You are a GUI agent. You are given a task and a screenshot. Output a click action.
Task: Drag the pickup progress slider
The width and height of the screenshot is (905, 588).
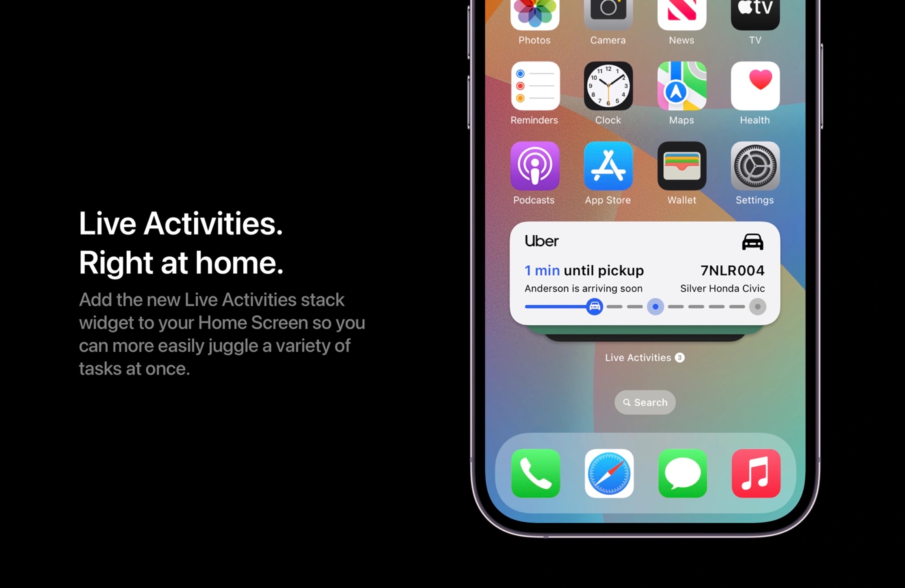pyautogui.click(x=594, y=307)
